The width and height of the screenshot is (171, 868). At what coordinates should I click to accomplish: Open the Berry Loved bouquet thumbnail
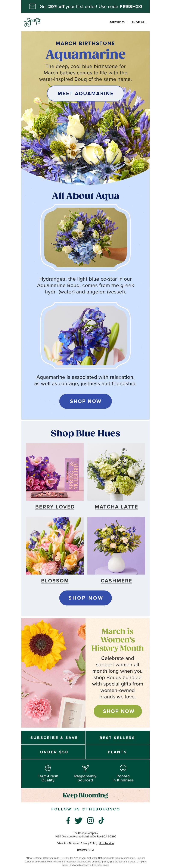(x=55, y=471)
